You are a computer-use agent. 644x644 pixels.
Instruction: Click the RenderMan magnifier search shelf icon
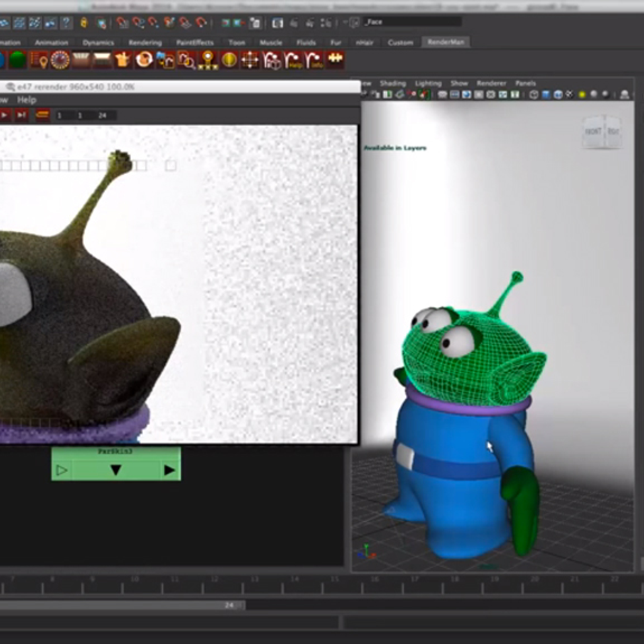186,60
